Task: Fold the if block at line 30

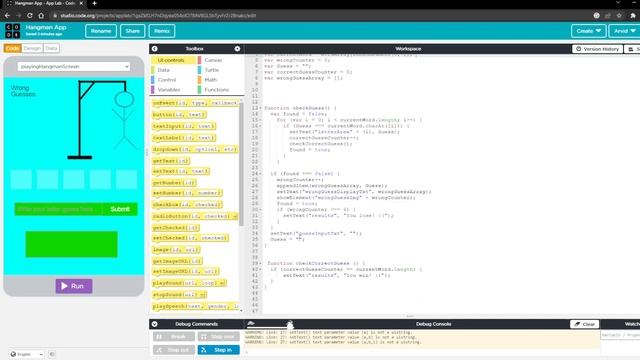Action: point(260,209)
